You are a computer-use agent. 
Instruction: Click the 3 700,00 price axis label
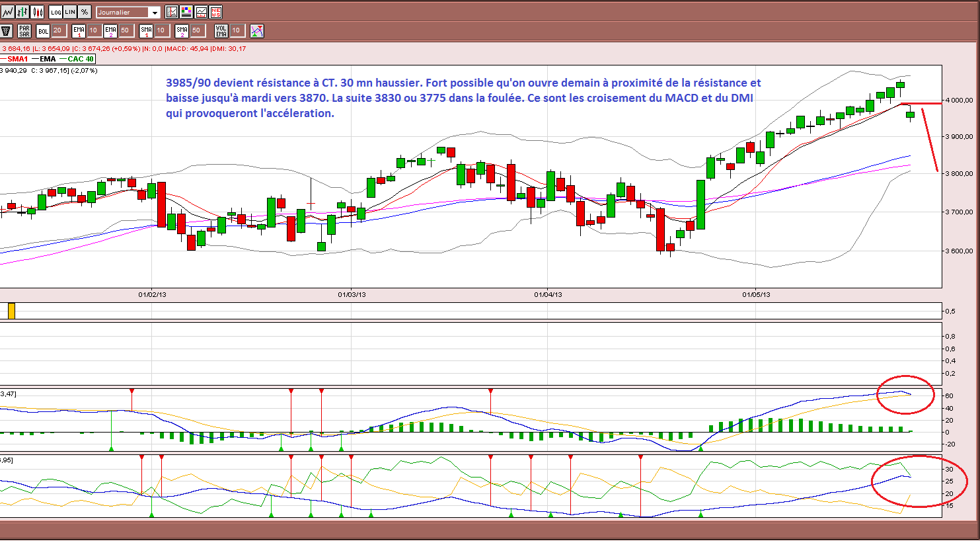958,212
